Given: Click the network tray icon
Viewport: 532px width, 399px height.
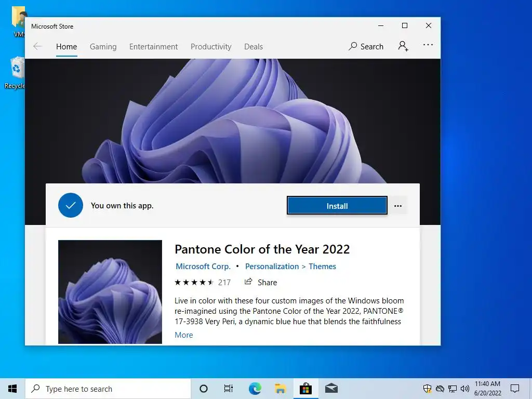Looking at the screenshot, I should [x=453, y=389].
